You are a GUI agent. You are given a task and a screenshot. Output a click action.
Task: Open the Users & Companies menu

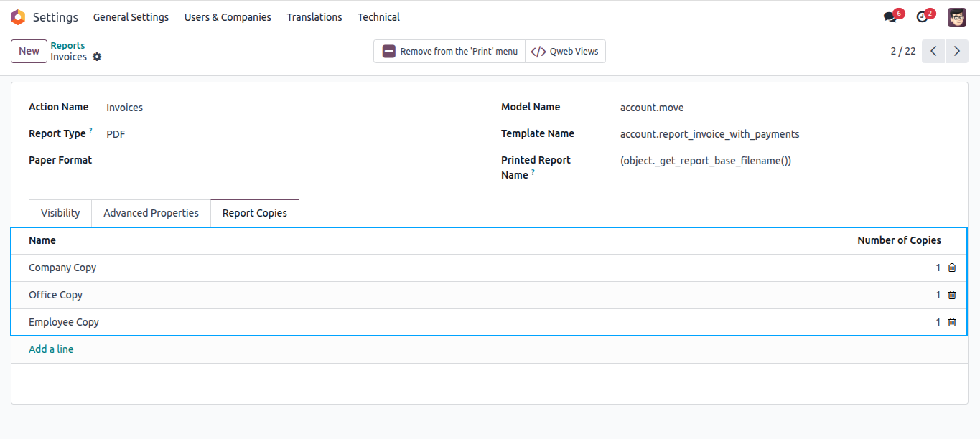pyautogui.click(x=228, y=17)
